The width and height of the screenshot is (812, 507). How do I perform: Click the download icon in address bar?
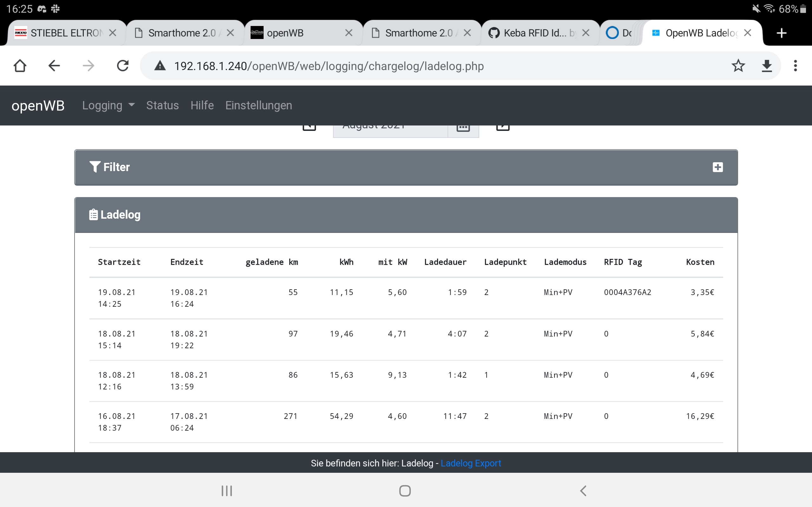[x=767, y=66]
